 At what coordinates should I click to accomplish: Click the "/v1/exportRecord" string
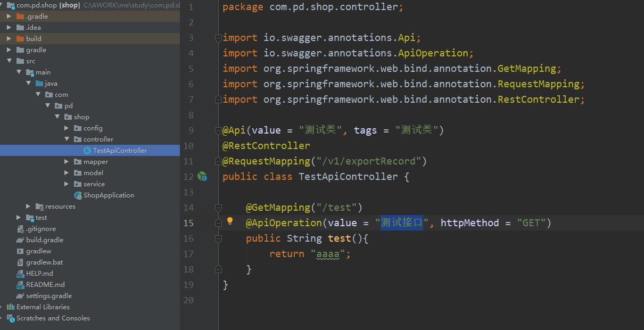point(369,161)
